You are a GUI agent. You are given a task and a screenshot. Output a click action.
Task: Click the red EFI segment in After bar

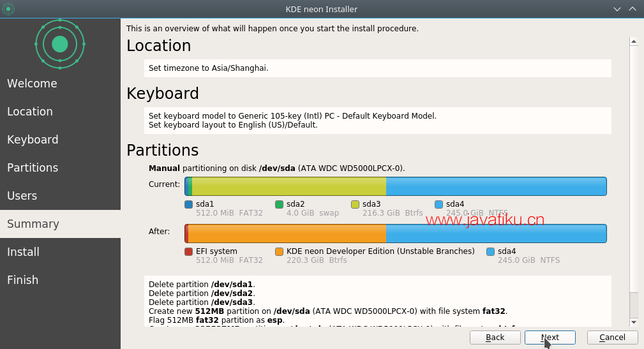(186, 234)
